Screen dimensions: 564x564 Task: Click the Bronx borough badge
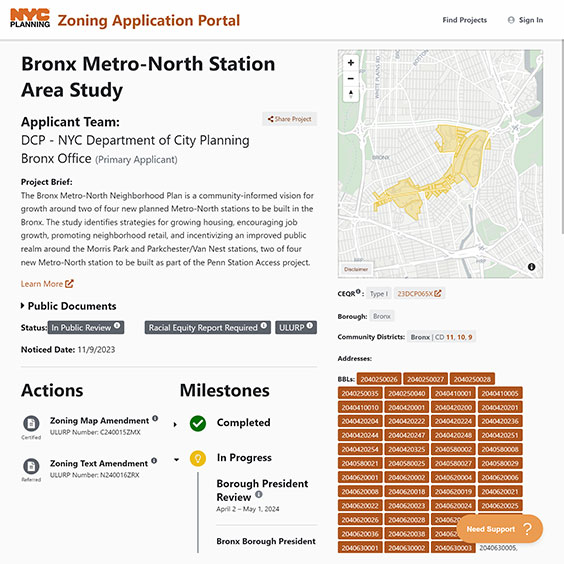click(382, 316)
